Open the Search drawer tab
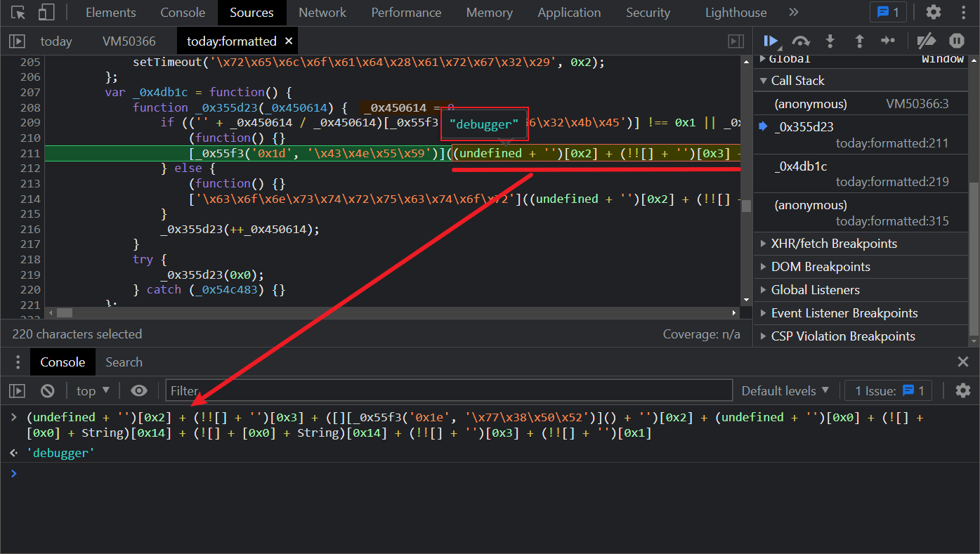Screen dimensions: 980x554 click(124, 362)
